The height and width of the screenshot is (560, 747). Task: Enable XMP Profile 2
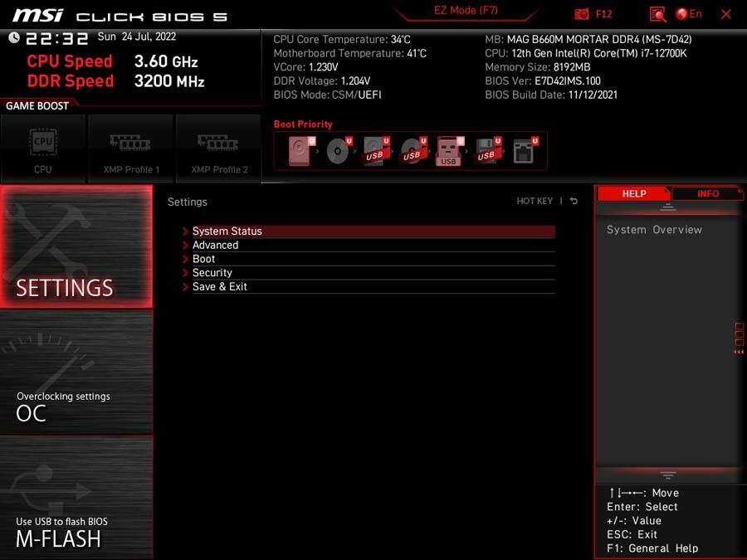(x=219, y=148)
